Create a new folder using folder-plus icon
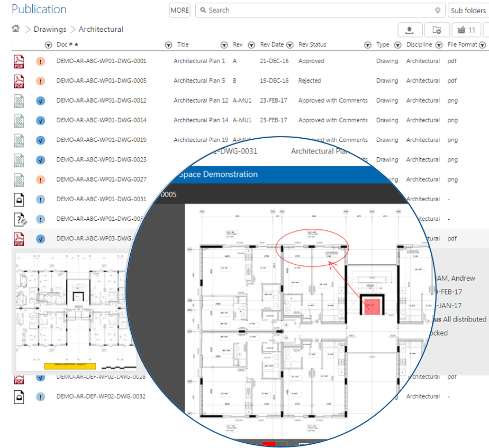 (x=437, y=30)
